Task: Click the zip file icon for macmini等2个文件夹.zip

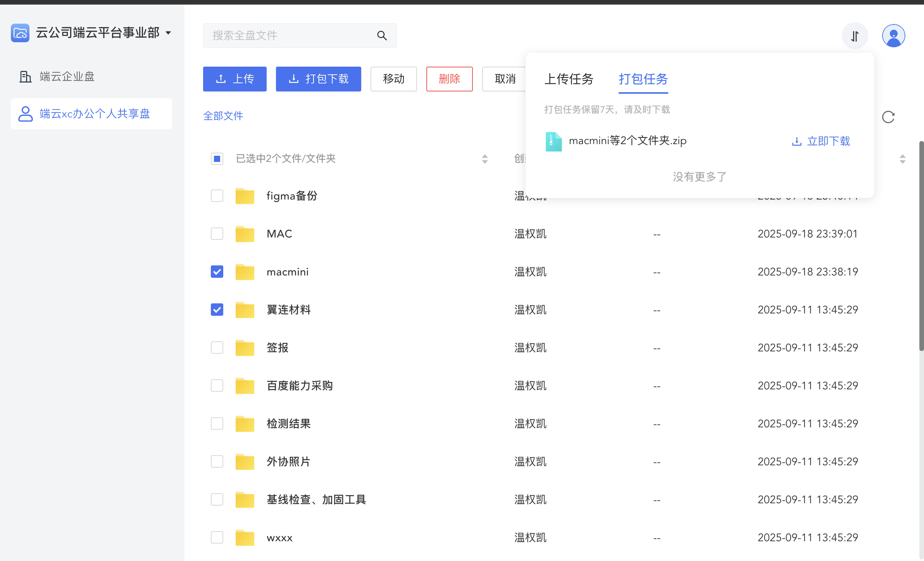Action: [553, 141]
